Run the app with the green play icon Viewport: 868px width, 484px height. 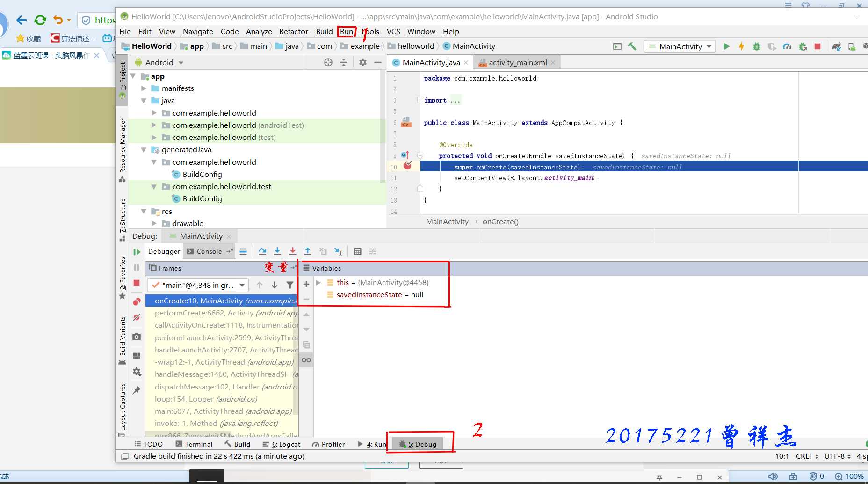[x=726, y=46]
